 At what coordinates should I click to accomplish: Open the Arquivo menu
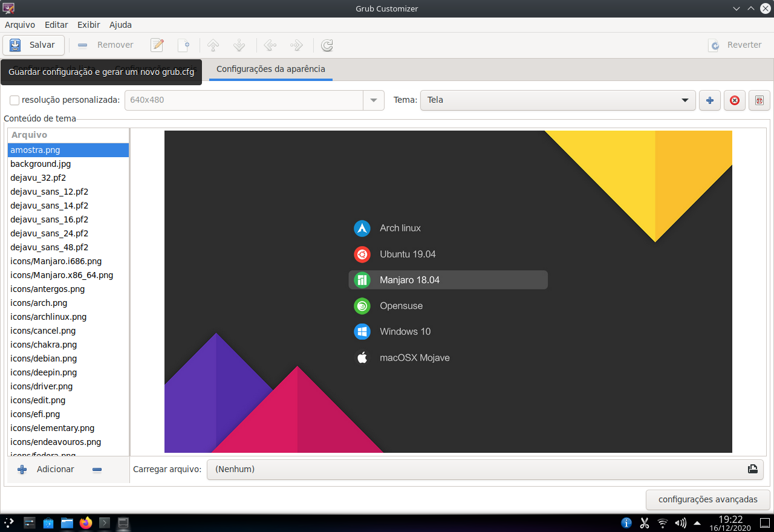[x=20, y=25]
